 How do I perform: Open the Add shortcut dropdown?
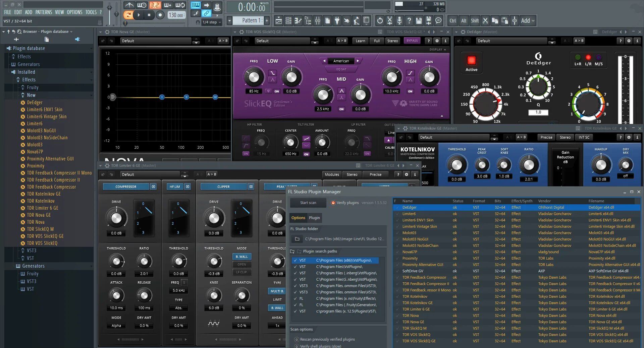[x=528, y=21]
